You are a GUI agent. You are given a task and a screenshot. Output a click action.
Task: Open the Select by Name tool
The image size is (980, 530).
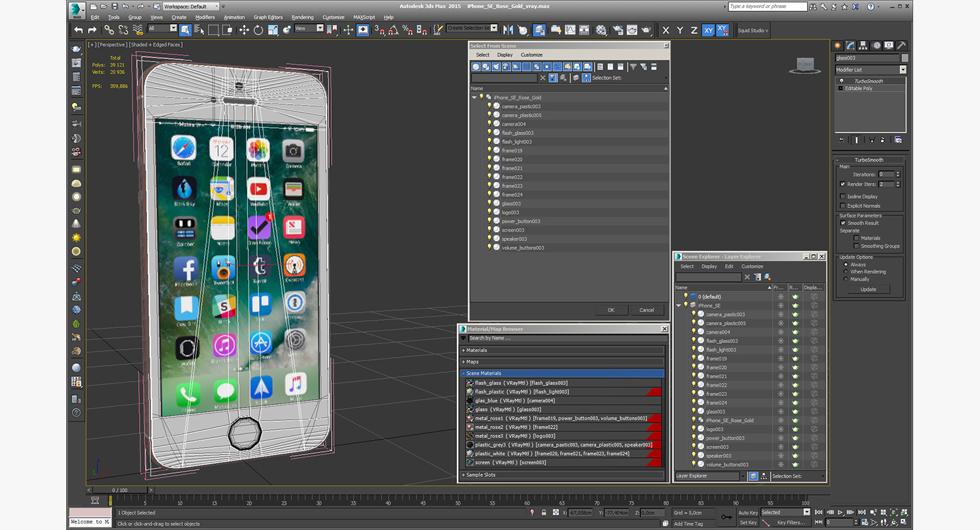click(199, 30)
